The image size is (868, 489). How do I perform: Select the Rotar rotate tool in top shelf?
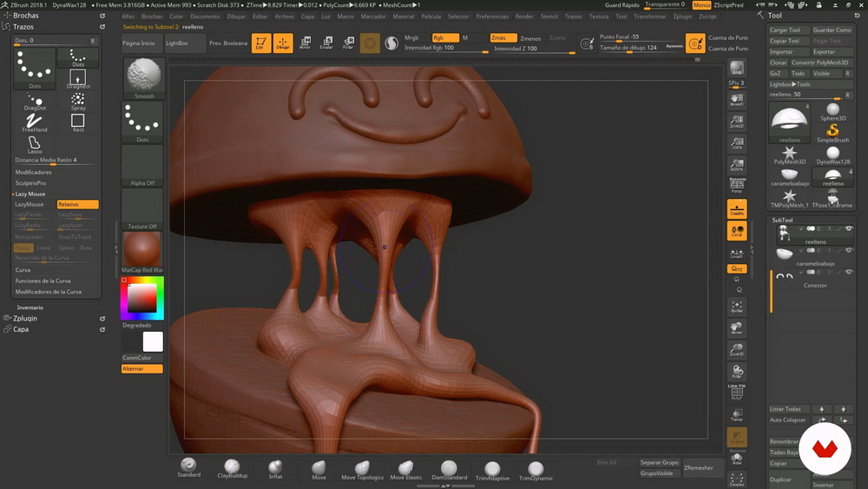348,43
